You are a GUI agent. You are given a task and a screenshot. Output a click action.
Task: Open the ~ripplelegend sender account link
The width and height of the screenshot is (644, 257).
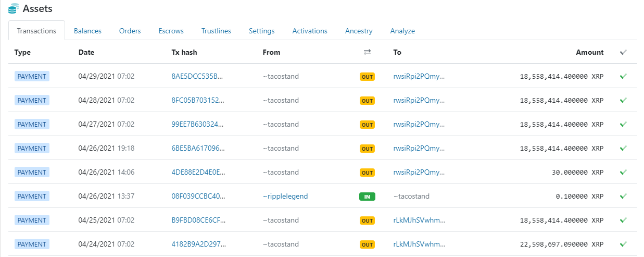[285, 196]
